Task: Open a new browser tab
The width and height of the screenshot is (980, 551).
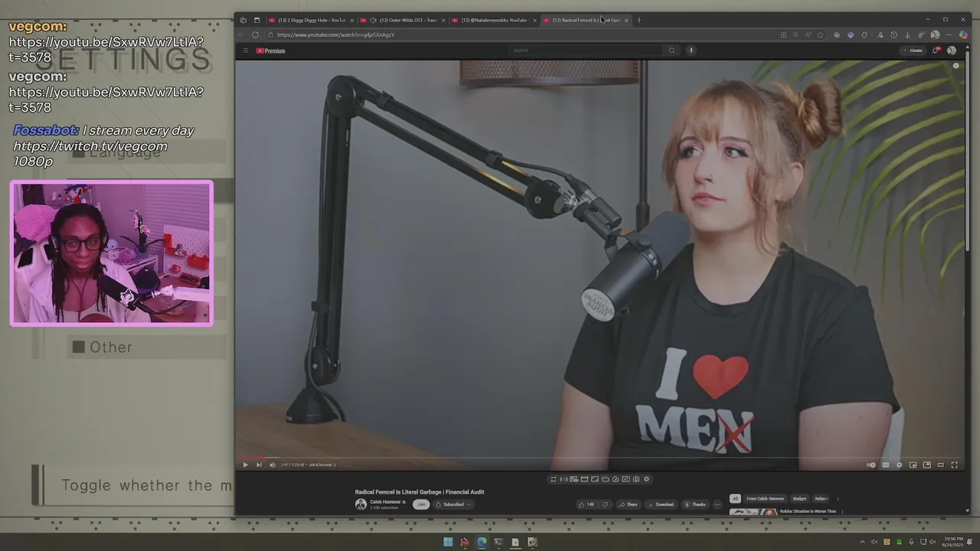Action: [639, 20]
